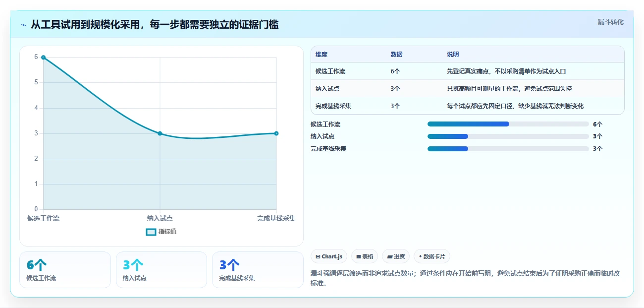The image size is (644, 308).
Task: Click the icon in the 表格 chip
Action: tap(358, 257)
